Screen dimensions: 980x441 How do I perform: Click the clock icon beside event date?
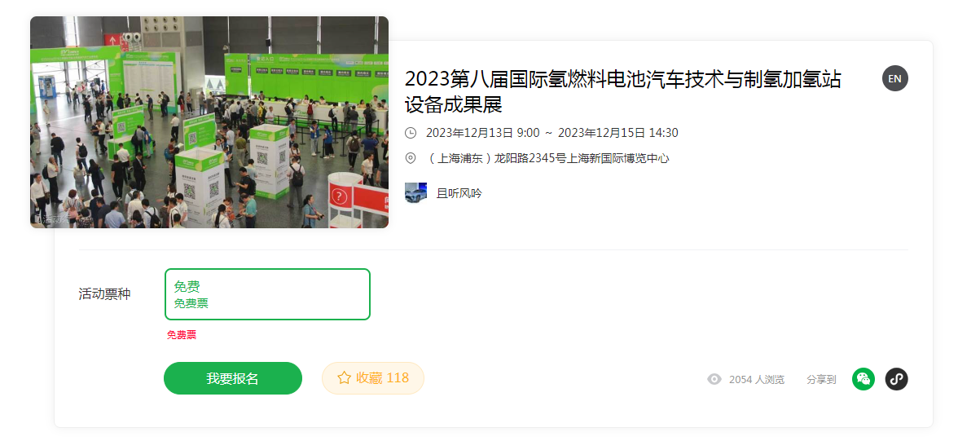[411, 133]
